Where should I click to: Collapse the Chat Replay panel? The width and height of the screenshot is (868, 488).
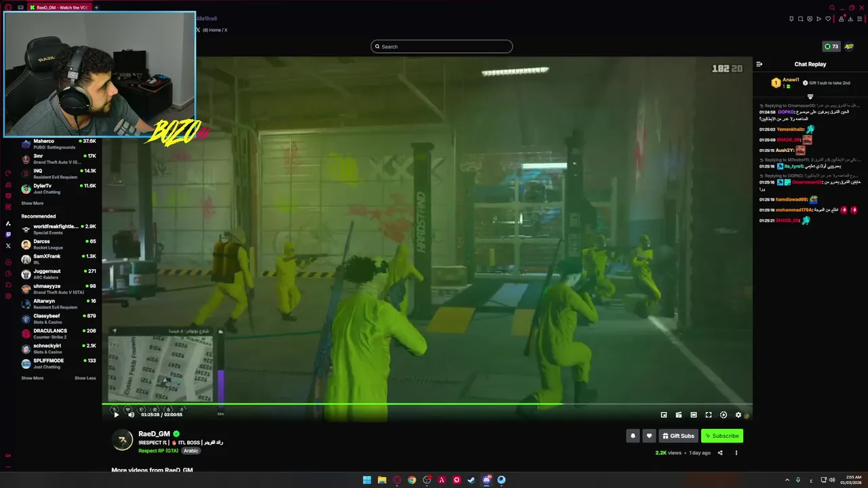(x=759, y=64)
